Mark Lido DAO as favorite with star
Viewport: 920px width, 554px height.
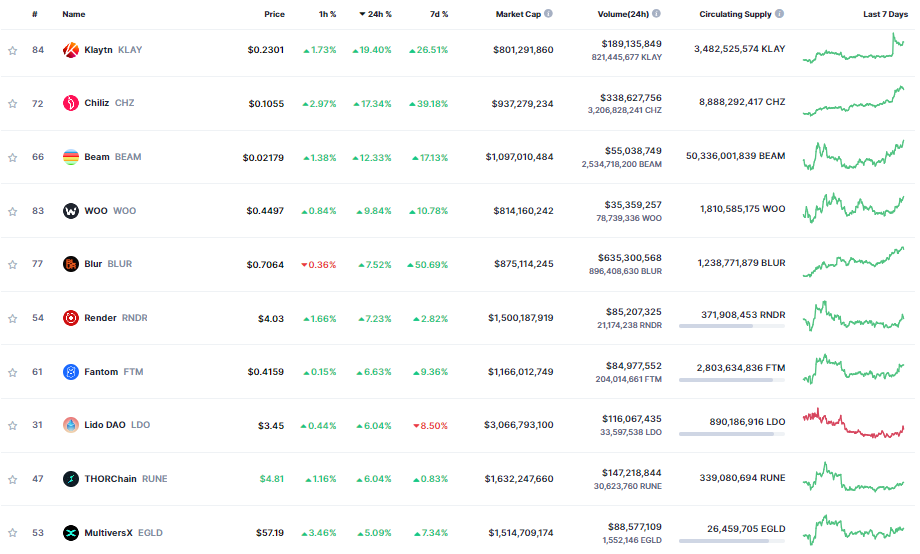[x=12, y=425]
